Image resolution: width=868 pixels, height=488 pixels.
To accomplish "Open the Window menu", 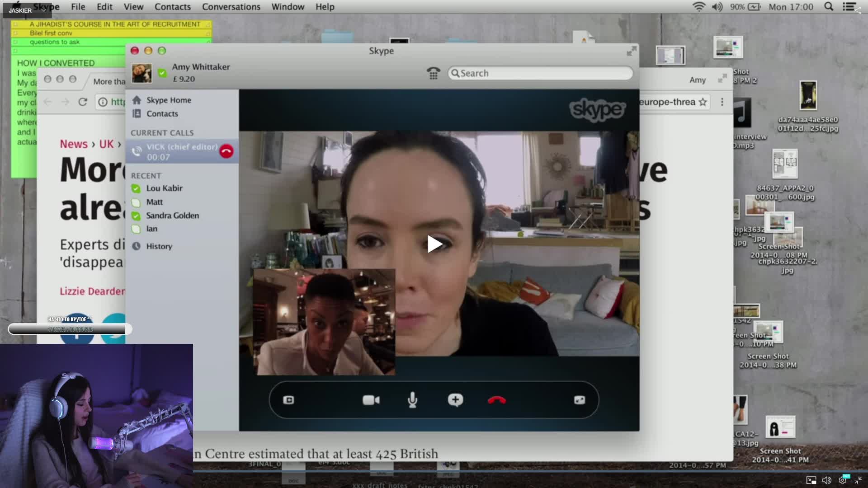I will point(288,7).
